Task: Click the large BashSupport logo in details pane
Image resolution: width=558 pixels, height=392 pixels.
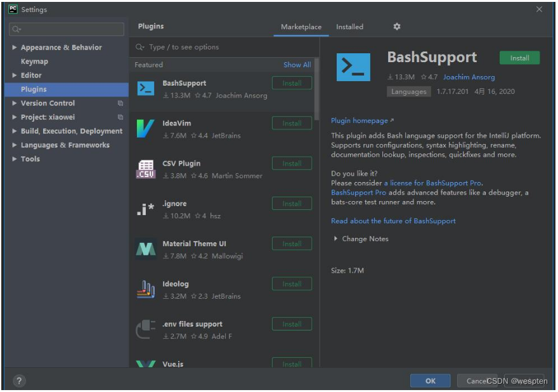Action: click(353, 67)
